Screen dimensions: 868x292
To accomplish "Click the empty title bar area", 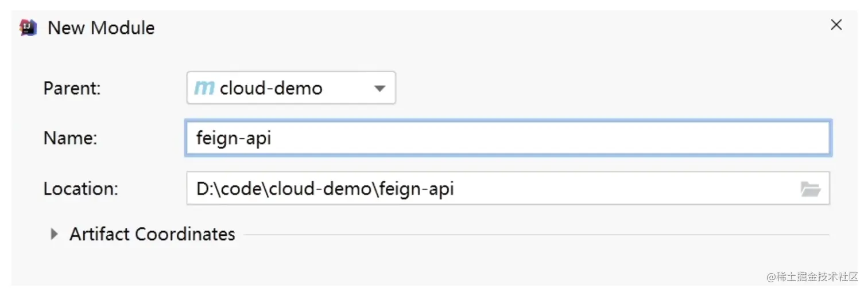I will (x=459, y=26).
